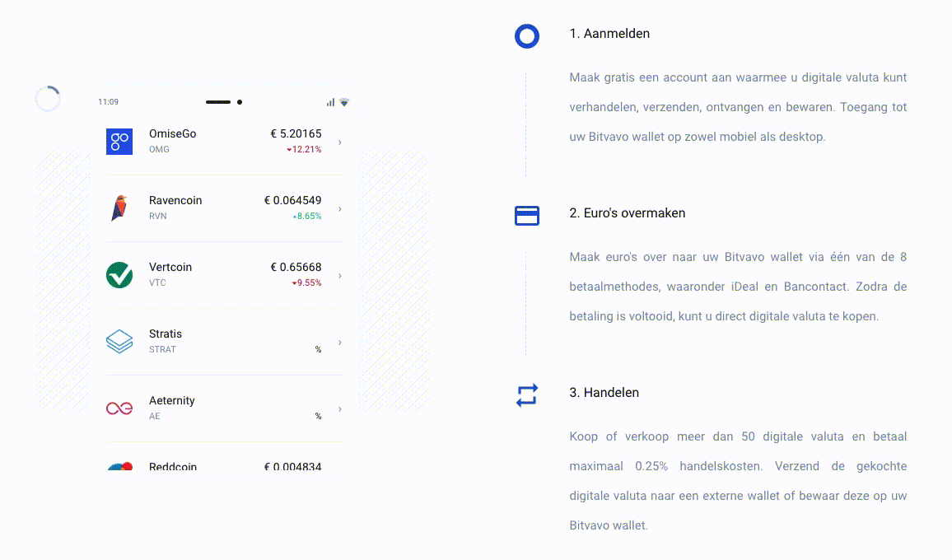The width and height of the screenshot is (952, 560).
Task: Select the '1. Aanmelden' step heading
Action: (609, 34)
